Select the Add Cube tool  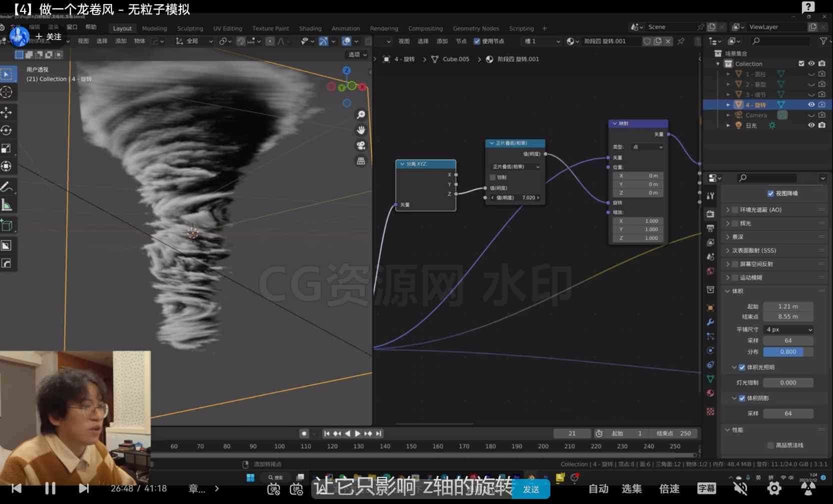7,225
